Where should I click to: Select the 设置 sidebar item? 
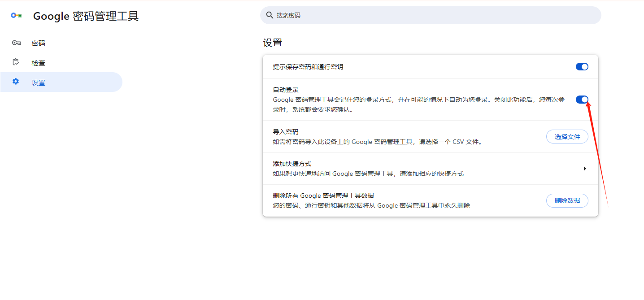coord(61,82)
